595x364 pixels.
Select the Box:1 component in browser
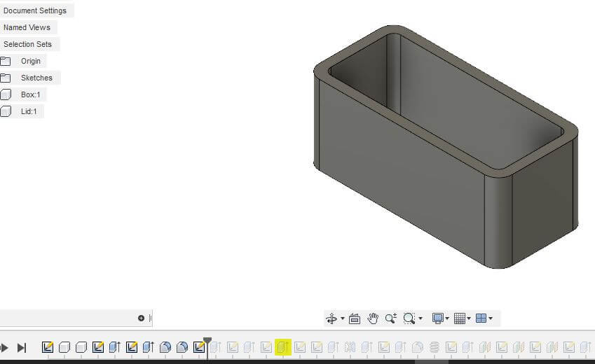(31, 94)
